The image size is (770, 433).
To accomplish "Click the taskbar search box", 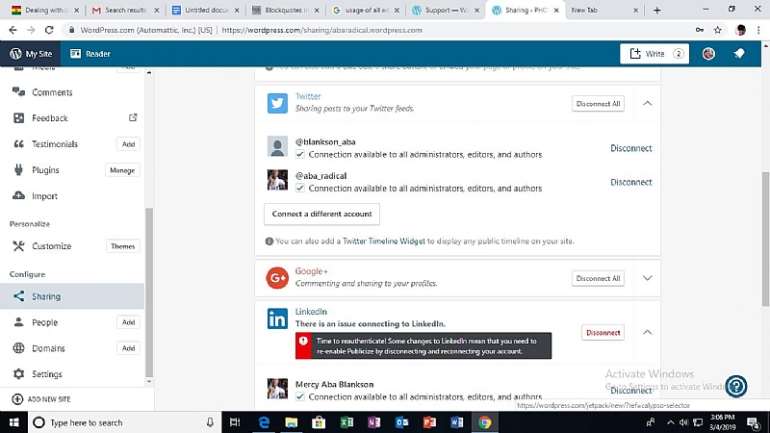I will (x=124, y=422).
